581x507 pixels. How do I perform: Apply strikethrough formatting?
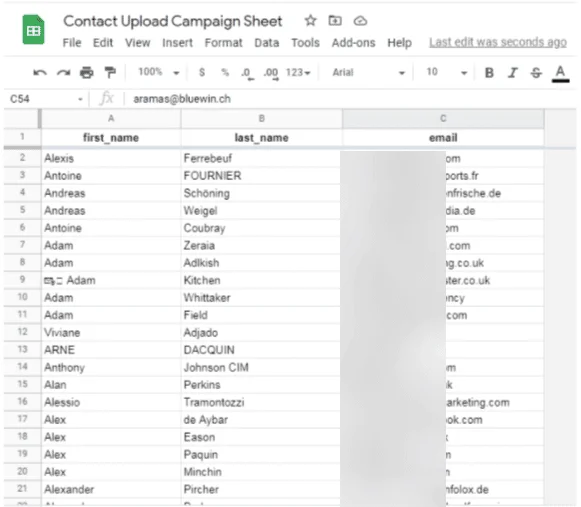click(536, 73)
